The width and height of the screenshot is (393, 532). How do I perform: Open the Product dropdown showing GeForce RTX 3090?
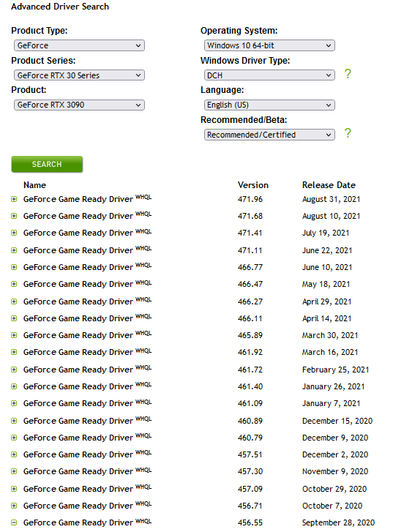(x=79, y=105)
